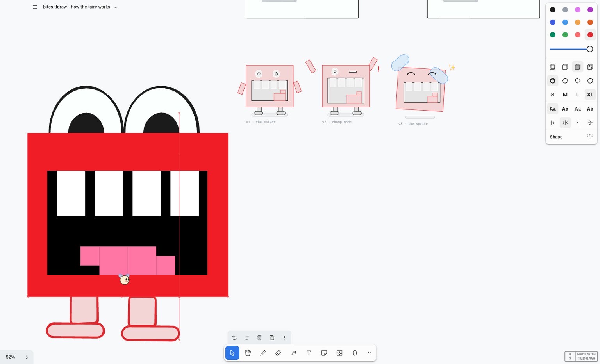
Task: Activate the oval shape tool
Action: (355, 353)
